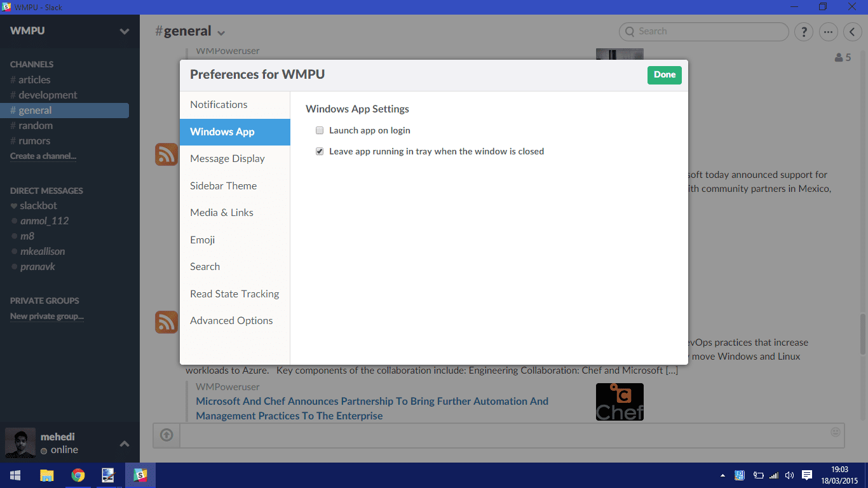Click the slackbot heart presence icon
This screenshot has height=488, width=868.
pyautogui.click(x=14, y=206)
